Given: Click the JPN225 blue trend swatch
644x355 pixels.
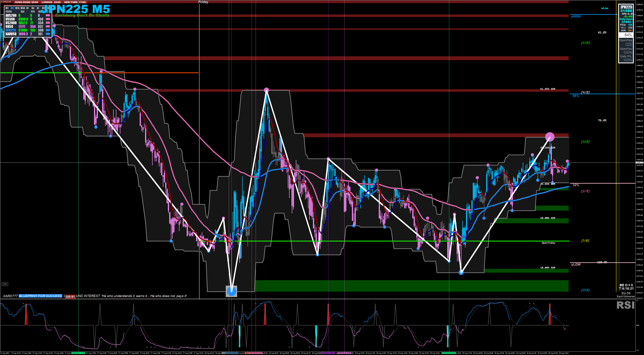Looking at the screenshot, I should pyautogui.click(x=48, y=30).
